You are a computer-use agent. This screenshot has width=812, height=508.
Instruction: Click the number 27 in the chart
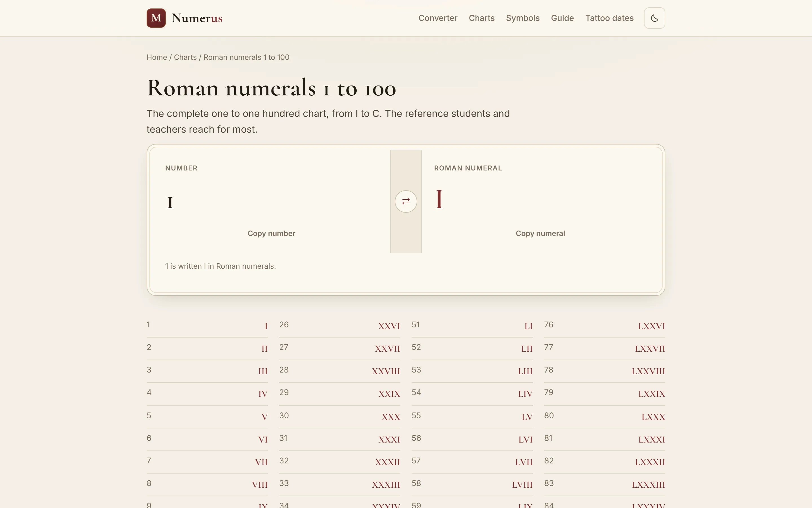[284, 347]
